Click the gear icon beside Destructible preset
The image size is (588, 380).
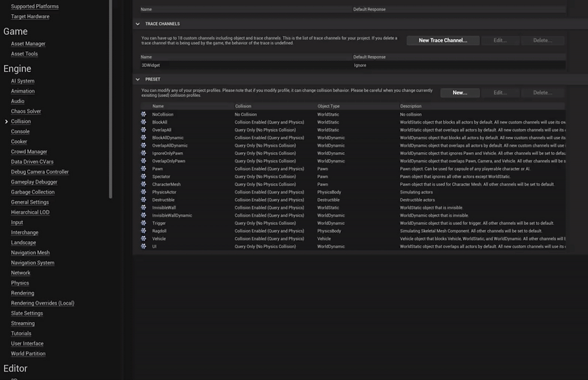click(143, 199)
